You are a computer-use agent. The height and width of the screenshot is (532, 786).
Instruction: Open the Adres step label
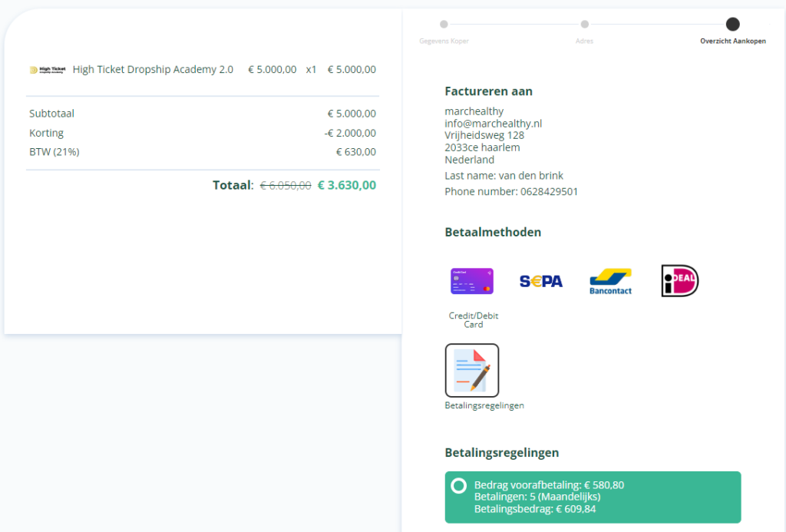pyautogui.click(x=584, y=41)
